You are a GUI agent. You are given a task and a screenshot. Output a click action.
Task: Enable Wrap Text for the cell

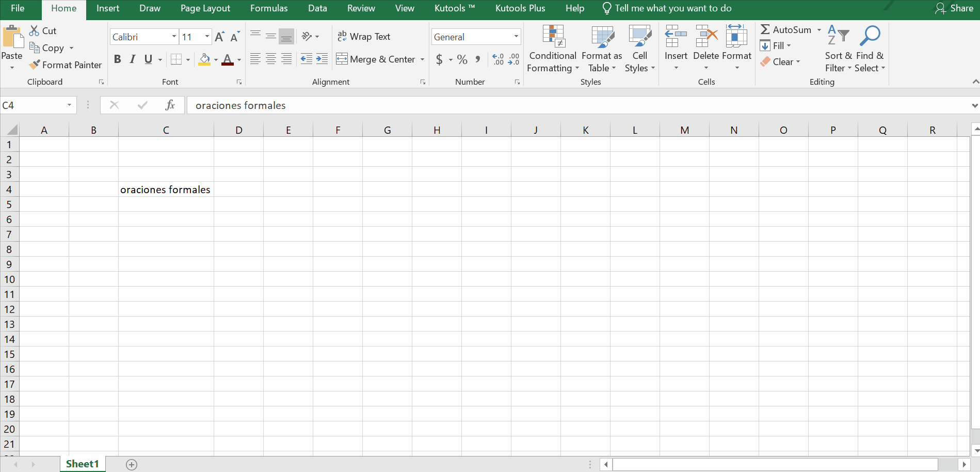click(x=364, y=36)
